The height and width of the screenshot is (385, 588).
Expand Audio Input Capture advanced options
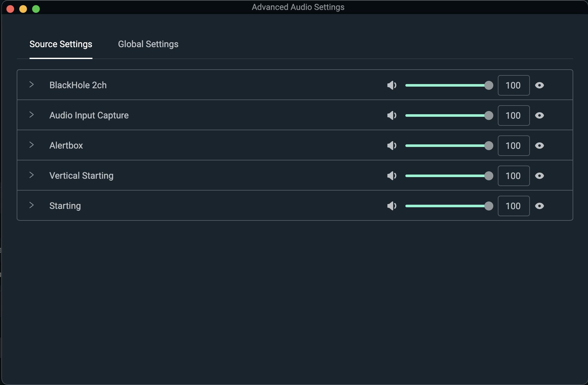[31, 115]
